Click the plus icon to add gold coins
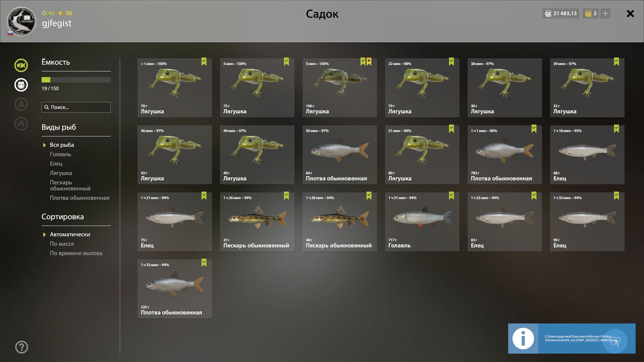The height and width of the screenshot is (362, 644). [605, 13]
